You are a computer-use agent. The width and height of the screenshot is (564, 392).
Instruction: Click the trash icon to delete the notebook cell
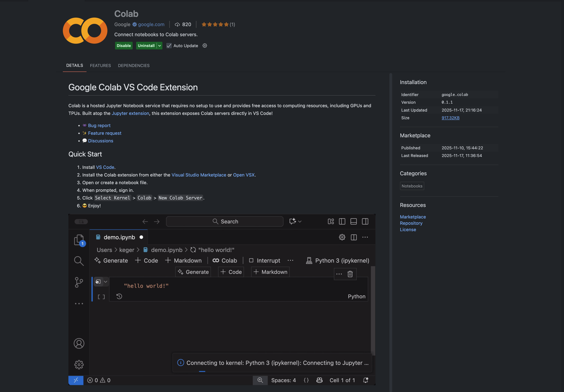[x=350, y=274]
